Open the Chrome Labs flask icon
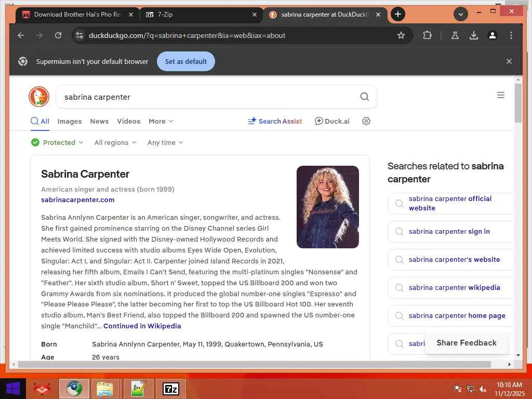 pos(455,35)
